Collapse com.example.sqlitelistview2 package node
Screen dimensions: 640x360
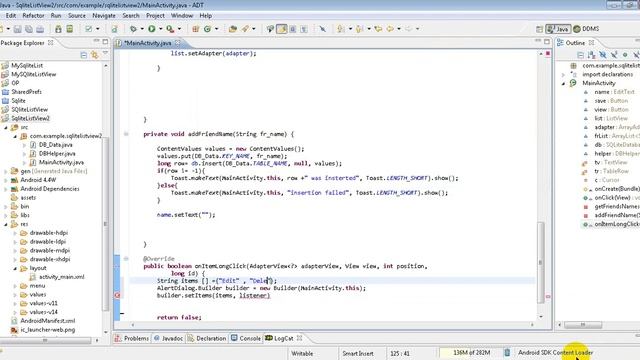(15, 136)
